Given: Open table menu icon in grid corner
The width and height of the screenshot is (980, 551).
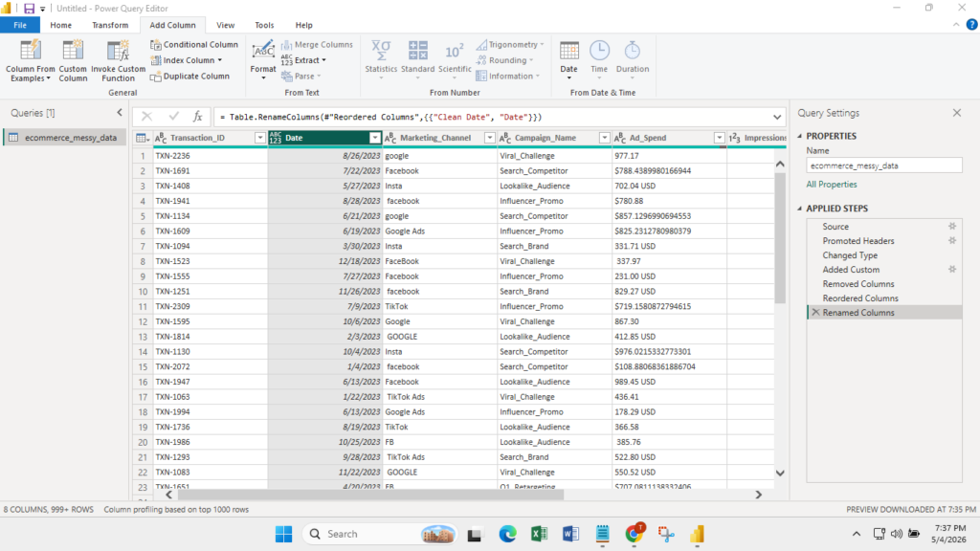Looking at the screenshot, I should [143, 138].
